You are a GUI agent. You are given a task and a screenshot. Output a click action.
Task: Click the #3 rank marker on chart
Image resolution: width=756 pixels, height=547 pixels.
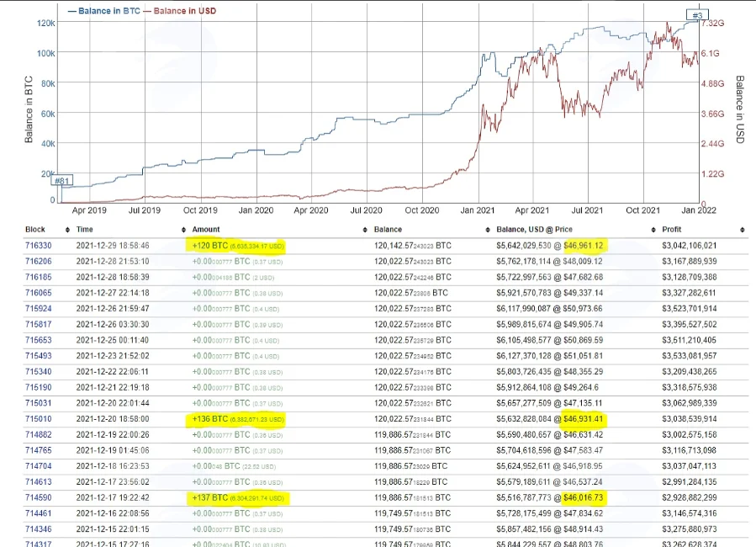[697, 15]
